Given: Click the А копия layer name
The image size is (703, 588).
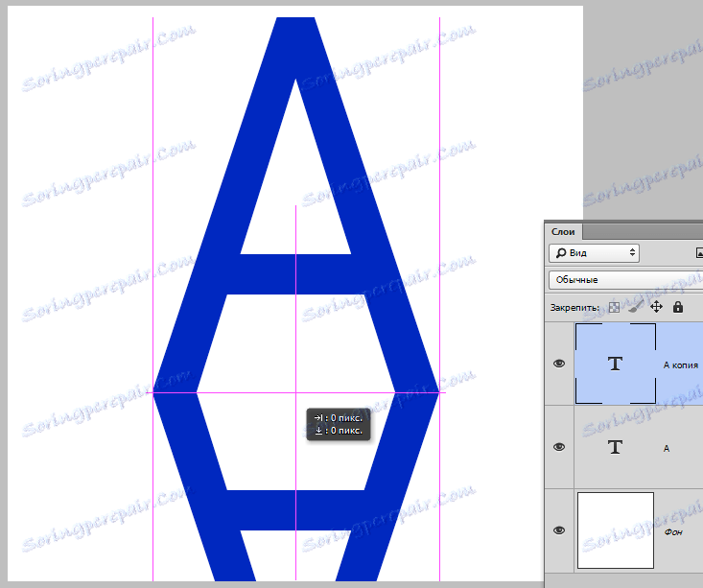Looking at the screenshot, I should (x=681, y=365).
